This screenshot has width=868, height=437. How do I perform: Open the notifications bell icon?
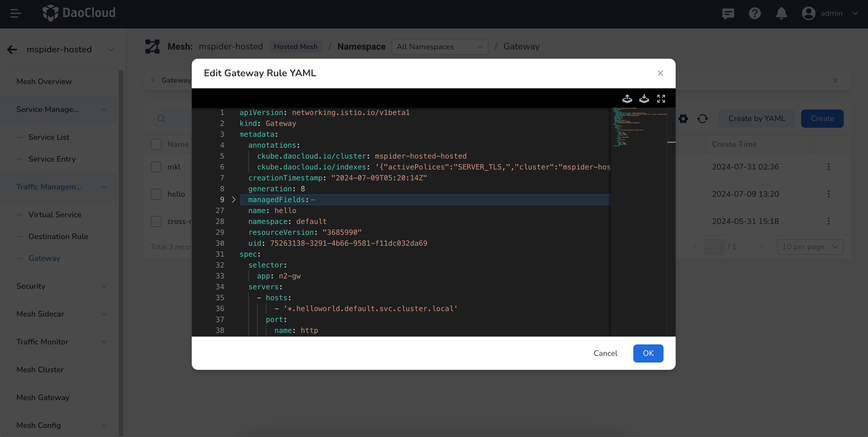pos(781,14)
